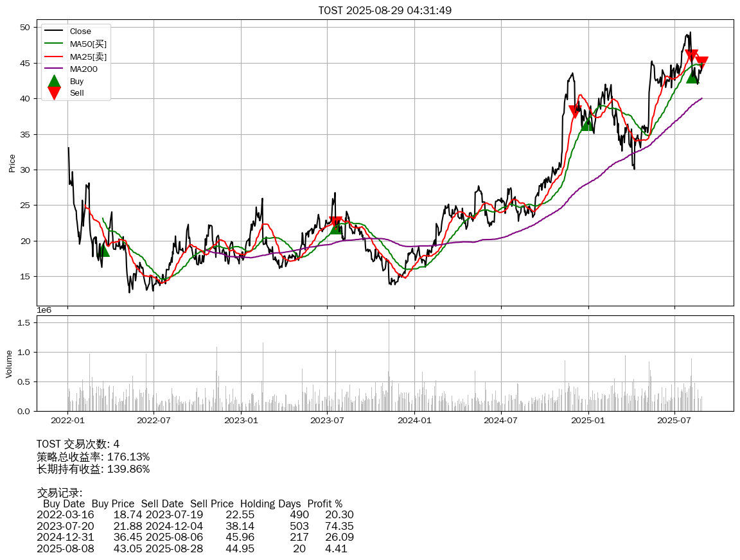The image size is (740, 560).
Task: Select the MA25[卖] legend label
Action: 88,57
